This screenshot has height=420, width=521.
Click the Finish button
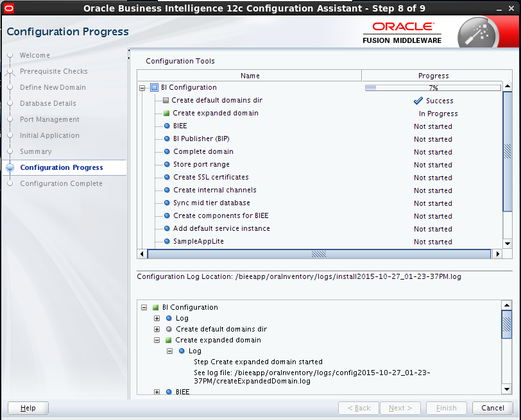(x=446, y=408)
